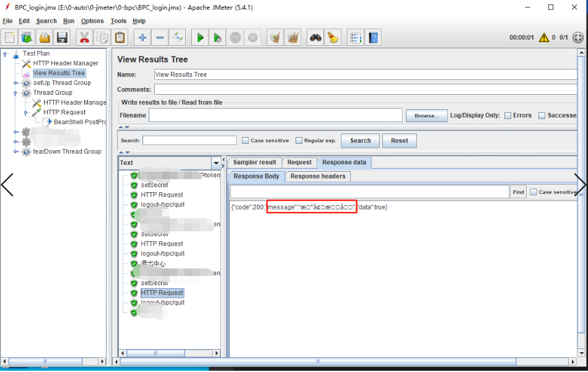The width and height of the screenshot is (588, 372).
Task: Click the Shutdown icon in toolbar
Action: [253, 38]
